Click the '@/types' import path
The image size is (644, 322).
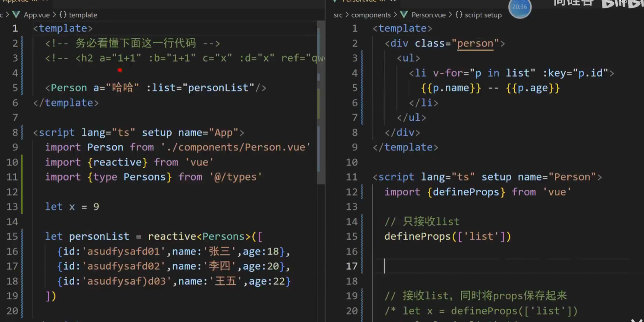click(x=235, y=177)
